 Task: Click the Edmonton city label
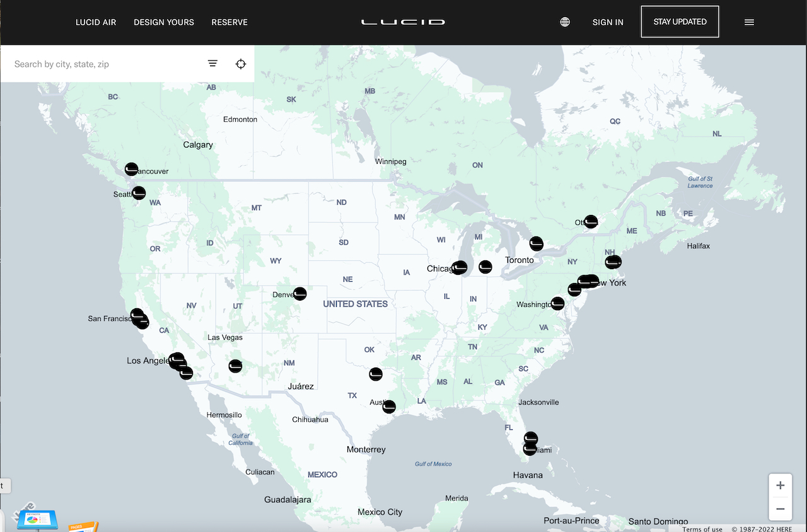pos(240,119)
